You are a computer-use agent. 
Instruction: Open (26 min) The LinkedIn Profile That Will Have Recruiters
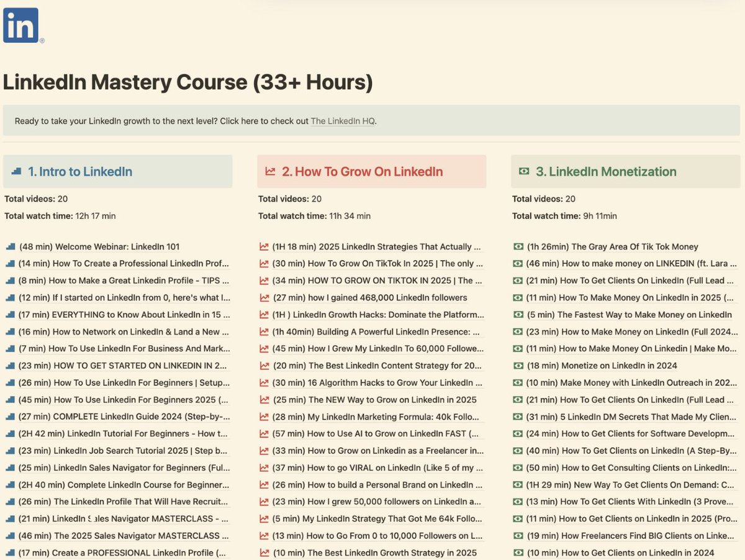click(x=124, y=502)
